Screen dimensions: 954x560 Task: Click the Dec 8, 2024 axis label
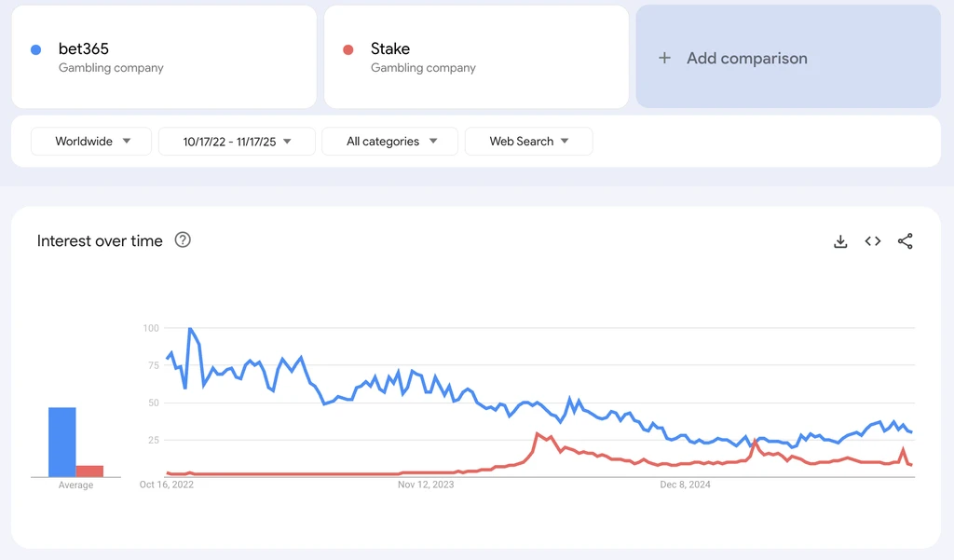tap(685, 485)
